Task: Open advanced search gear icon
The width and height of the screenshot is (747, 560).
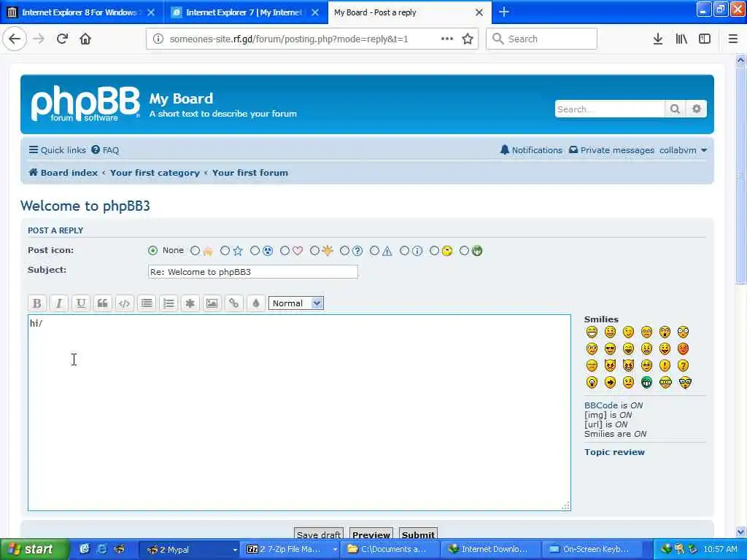Action: click(x=697, y=109)
